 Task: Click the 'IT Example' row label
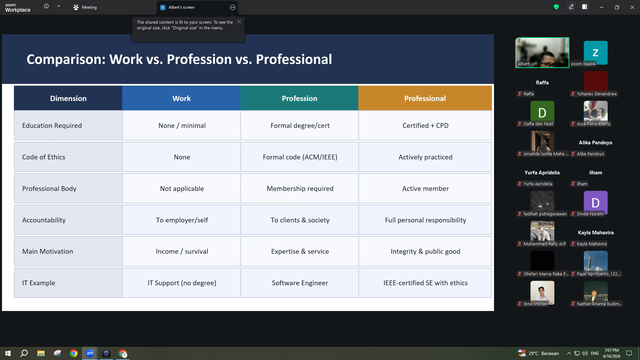coord(38,283)
